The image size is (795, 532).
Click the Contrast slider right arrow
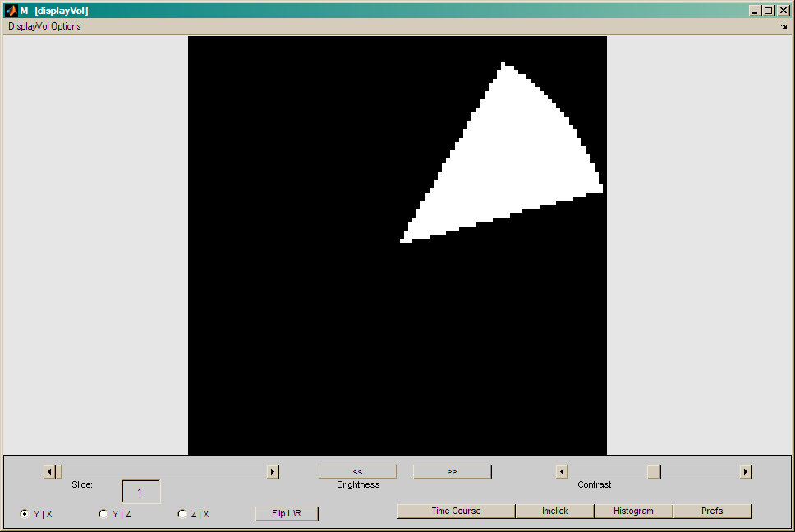[x=746, y=472]
